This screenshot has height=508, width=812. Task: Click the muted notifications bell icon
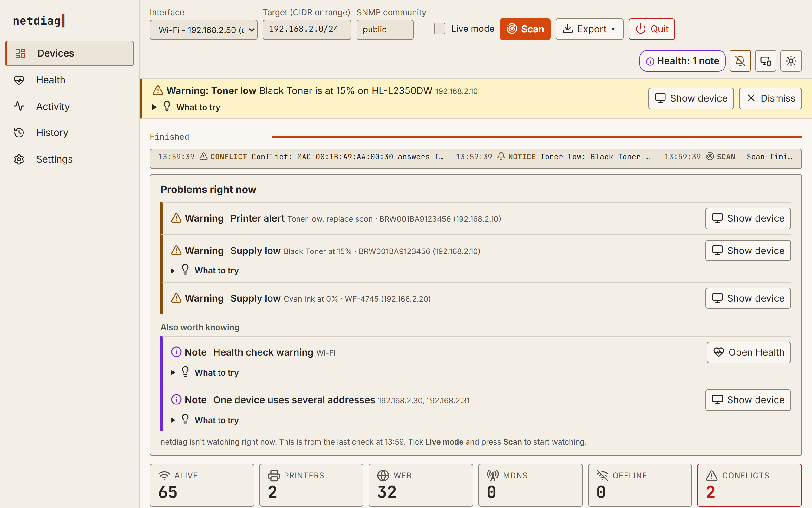point(740,61)
